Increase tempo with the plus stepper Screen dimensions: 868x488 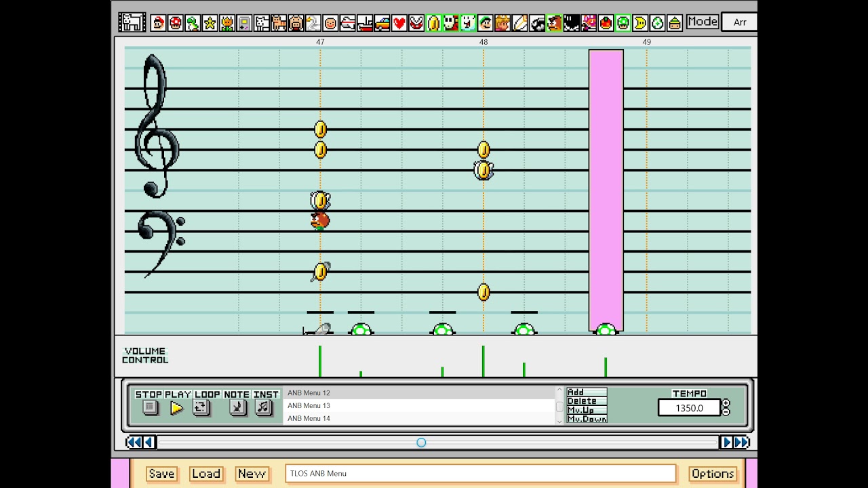pyautogui.click(x=726, y=403)
